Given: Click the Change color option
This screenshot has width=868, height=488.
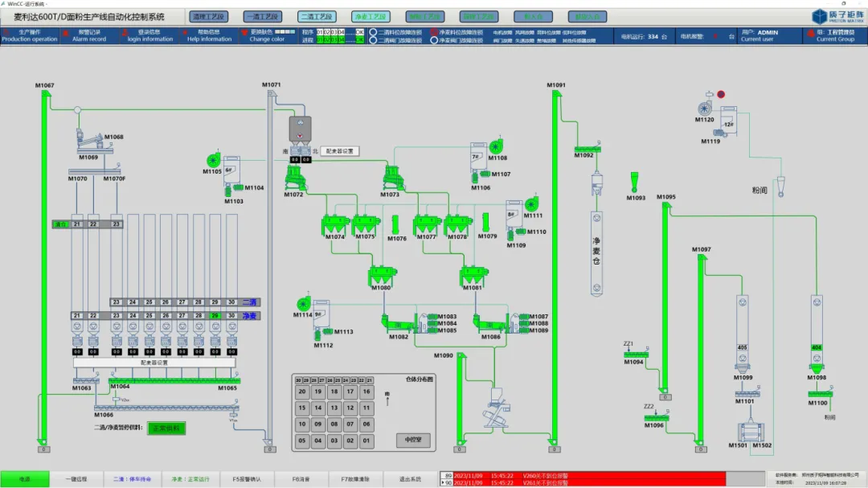Looking at the screenshot, I should pyautogui.click(x=267, y=36).
